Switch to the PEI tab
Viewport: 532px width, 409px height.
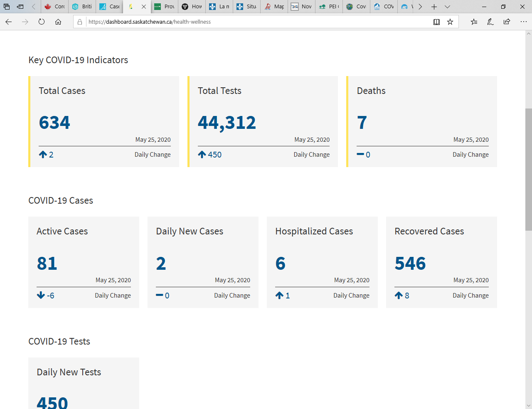click(x=329, y=7)
